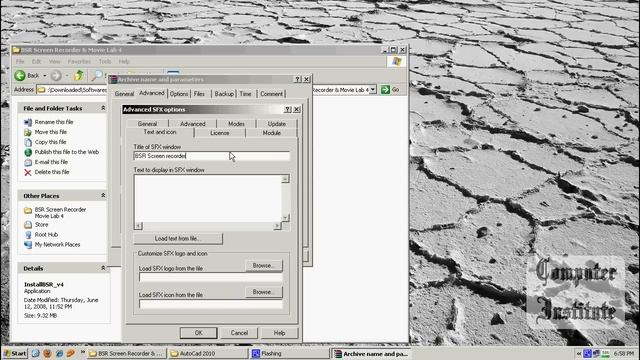Click Cancel in Advanced SFX options
The height and width of the screenshot is (360, 640).
(239, 333)
